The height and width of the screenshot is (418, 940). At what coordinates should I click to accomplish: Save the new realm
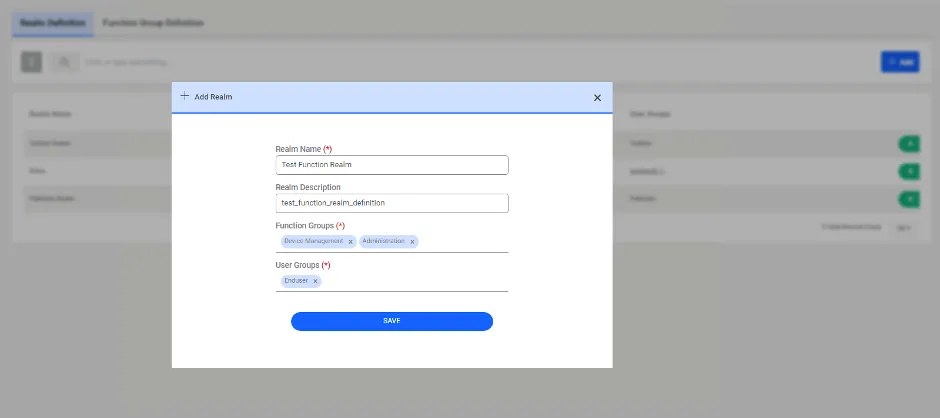392,321
